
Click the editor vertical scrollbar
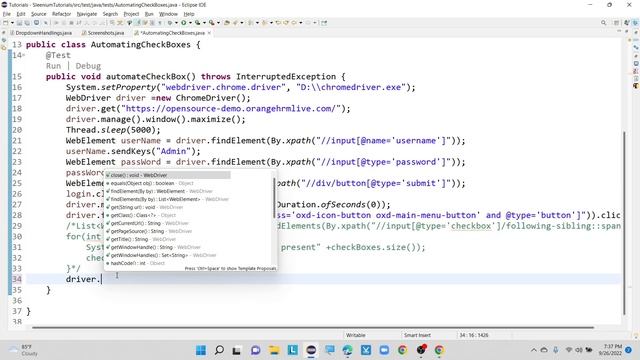point(624,223)
